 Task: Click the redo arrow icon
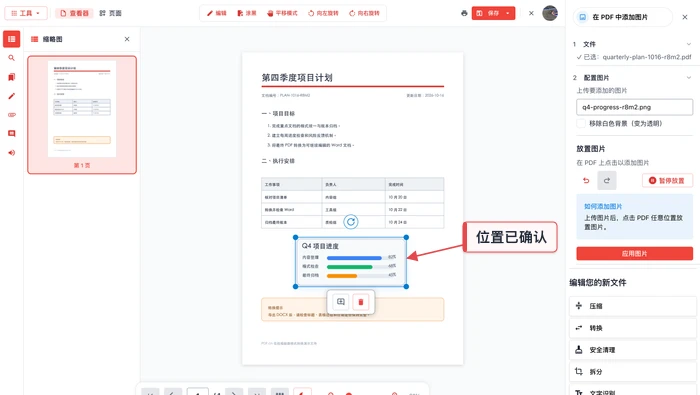point(607,180)
